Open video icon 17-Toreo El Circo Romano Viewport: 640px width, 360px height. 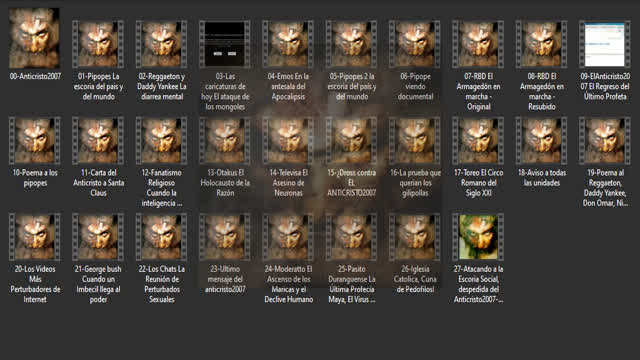click(478, 140)
